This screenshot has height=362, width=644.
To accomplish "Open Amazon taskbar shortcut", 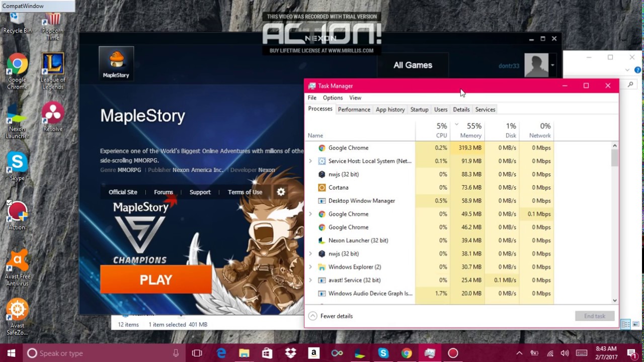I will pos(313,353).
